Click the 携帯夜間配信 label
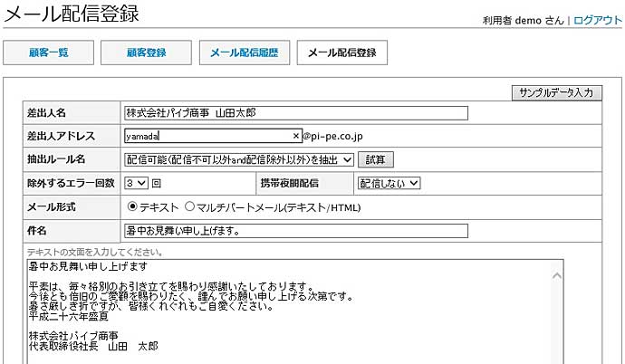Screen dimensions: 625x364 290,183
